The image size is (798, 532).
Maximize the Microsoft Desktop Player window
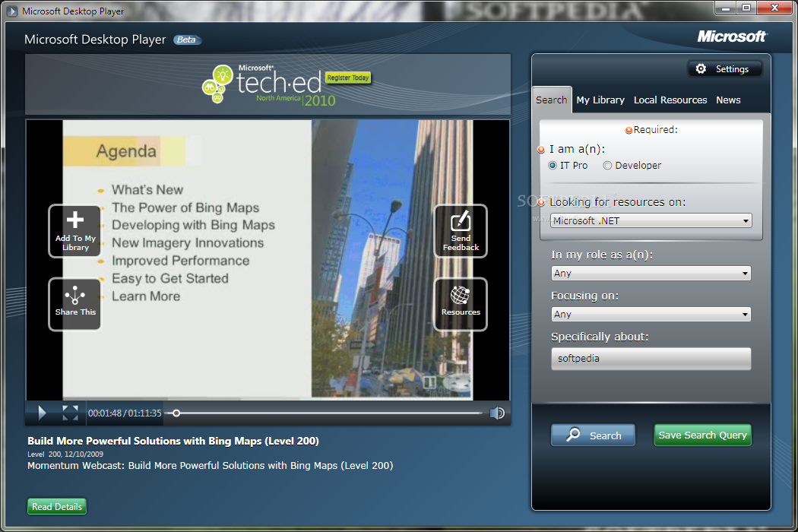(x=746, y=8)
